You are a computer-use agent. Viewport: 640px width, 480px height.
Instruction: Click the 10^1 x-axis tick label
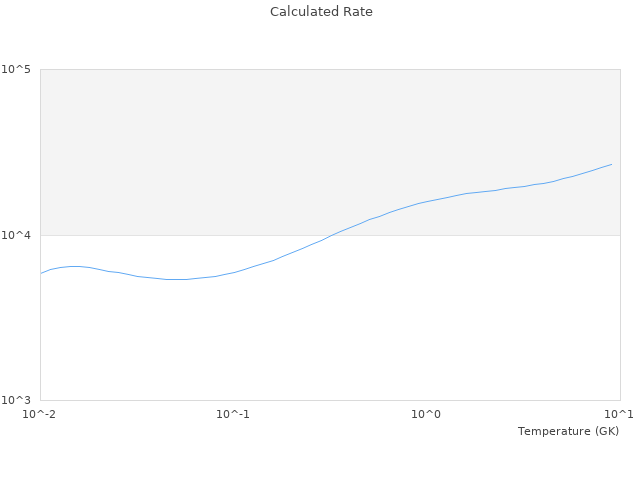tap(619, 414)
